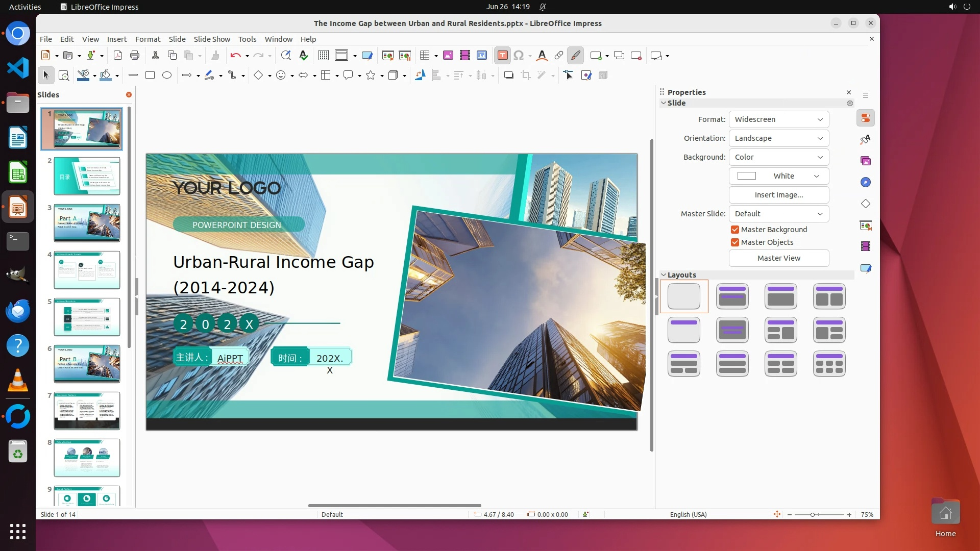Open the Format menu
The image size is (980, 551).
click(x=148, y=39)
